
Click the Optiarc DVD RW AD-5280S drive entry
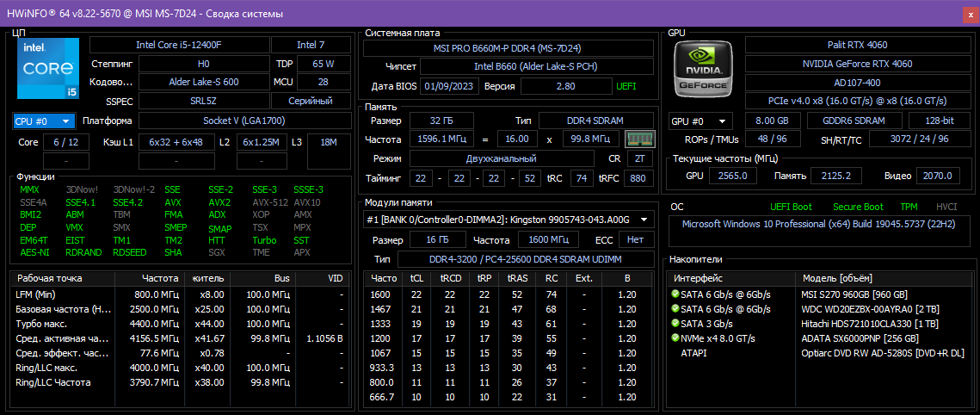(881, 353)
